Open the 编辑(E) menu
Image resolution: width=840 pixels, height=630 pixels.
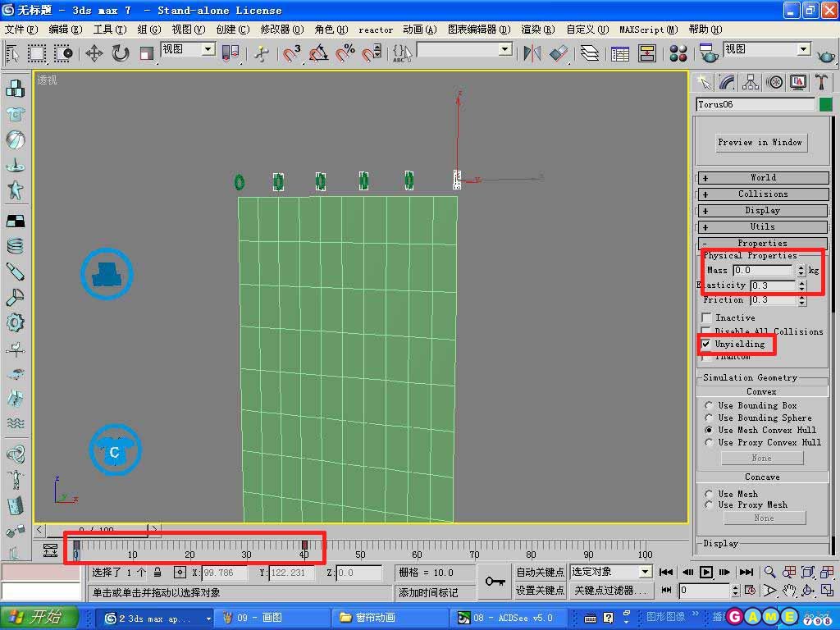click(x=66, y=30)
